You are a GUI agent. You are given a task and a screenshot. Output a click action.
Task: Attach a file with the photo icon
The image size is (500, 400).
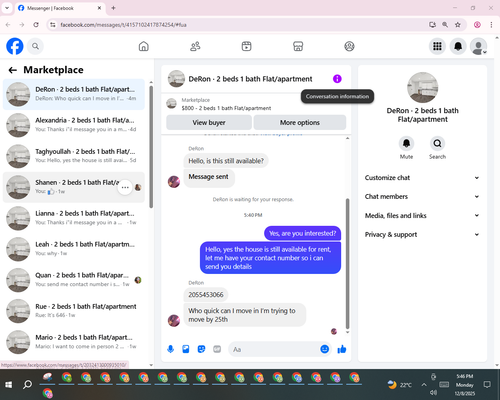coord(186,349)
